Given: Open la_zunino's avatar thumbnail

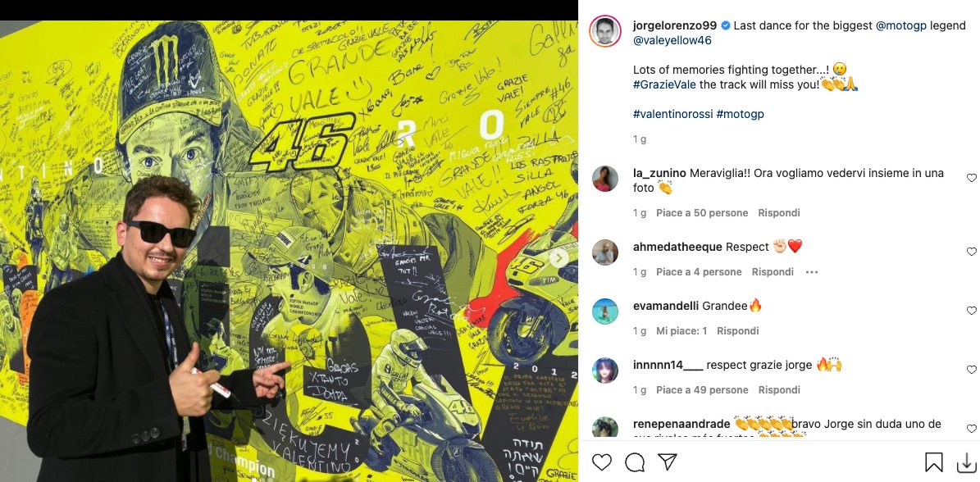Looking at the screenshot, I should (605, 180).
